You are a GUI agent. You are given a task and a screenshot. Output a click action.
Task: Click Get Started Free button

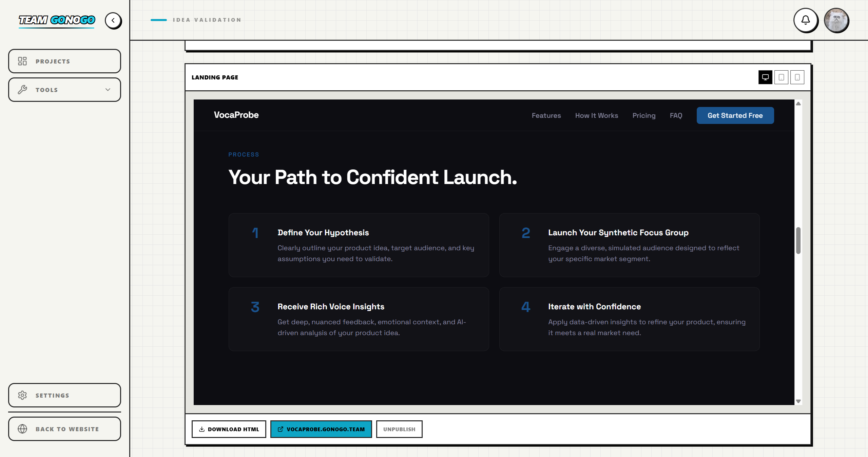tap(735, 115)
